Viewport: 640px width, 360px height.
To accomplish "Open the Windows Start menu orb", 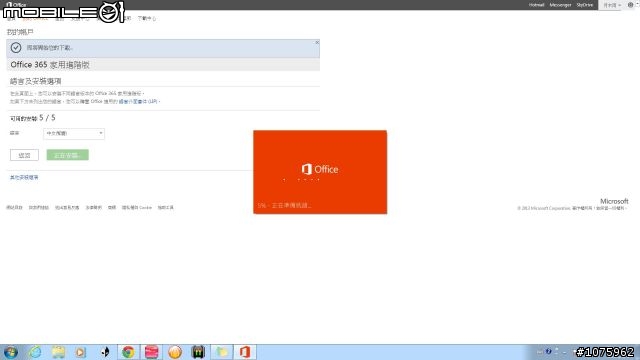I will click(11, 352).
